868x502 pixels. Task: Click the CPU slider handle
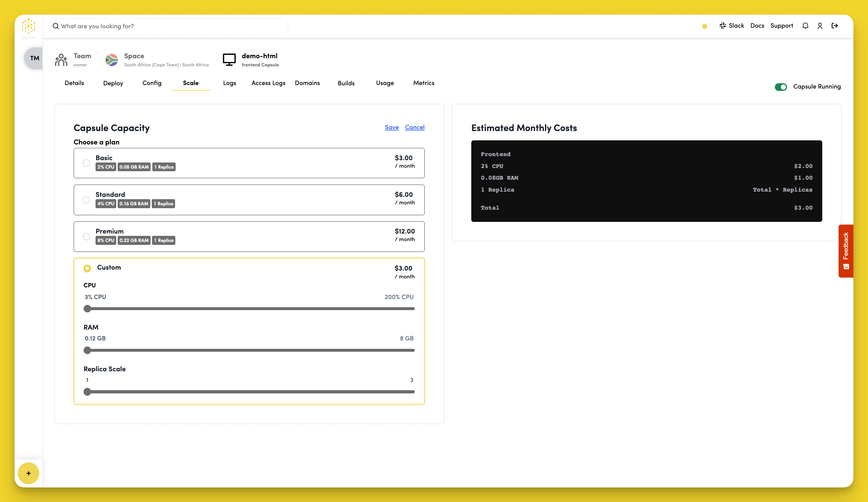click(87, 308)
